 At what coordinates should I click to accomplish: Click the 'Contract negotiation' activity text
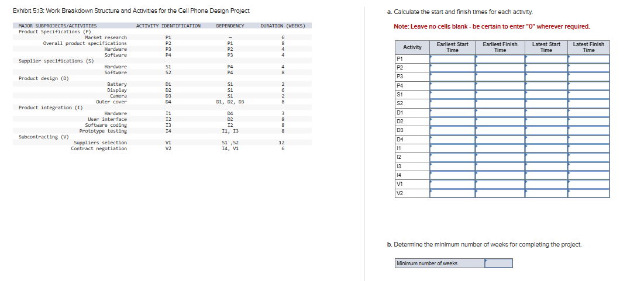tap(99, 148)
